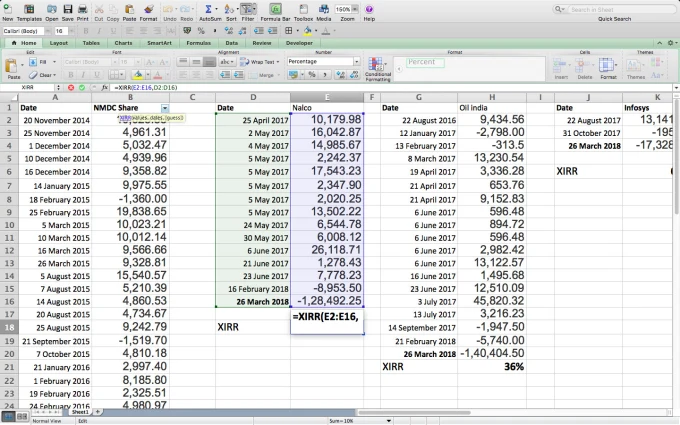Switch to Page Layout view button at bottom-left

[x=22, y=417]
